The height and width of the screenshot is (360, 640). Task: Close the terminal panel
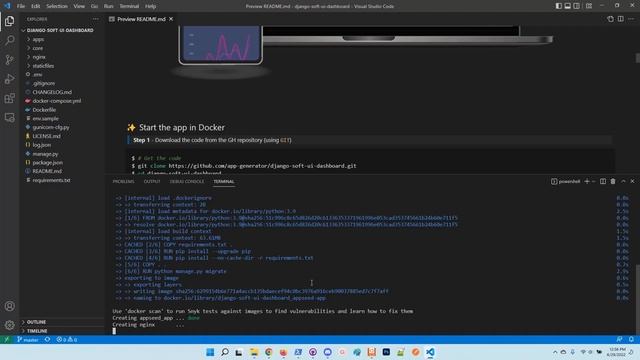(632, 181)
